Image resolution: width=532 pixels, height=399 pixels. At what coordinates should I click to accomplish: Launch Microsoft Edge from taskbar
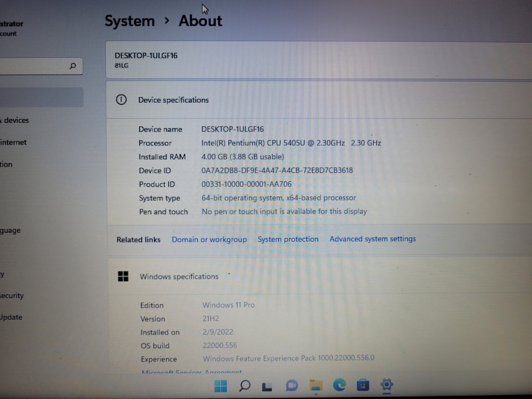[x=339, y=385]
